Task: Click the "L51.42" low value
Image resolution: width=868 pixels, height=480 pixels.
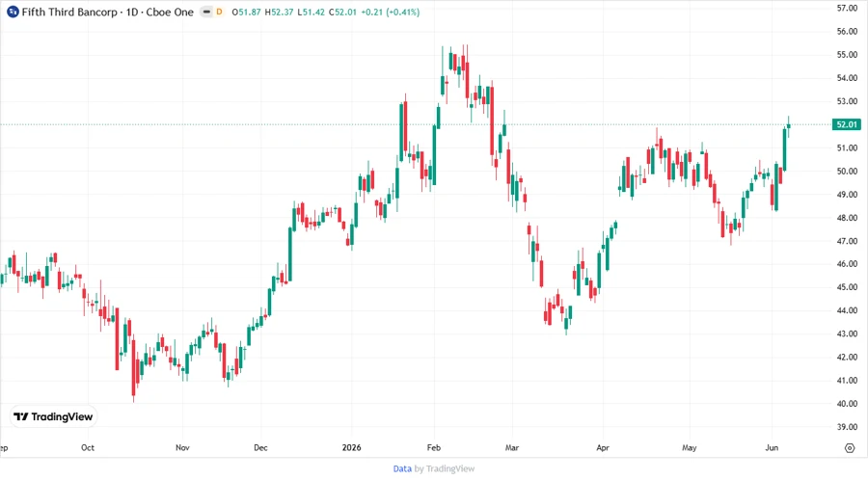Action: click(312, 12)
